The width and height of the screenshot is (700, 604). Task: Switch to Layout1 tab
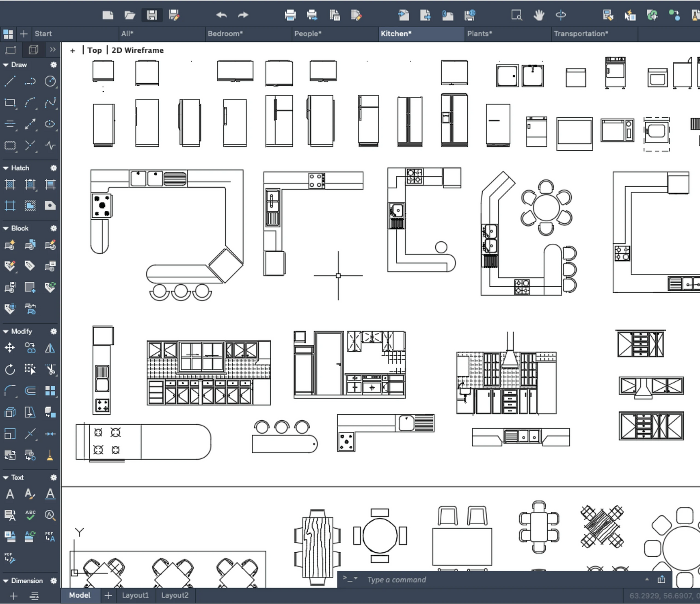point(135,595)
